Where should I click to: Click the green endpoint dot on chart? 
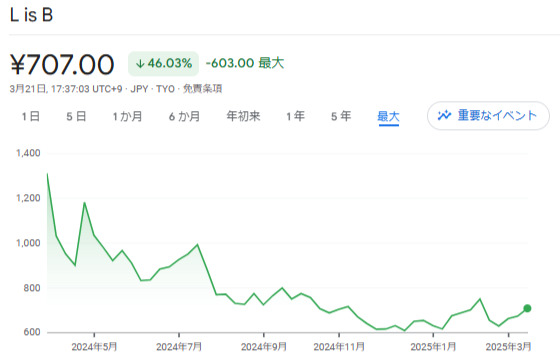527,308
